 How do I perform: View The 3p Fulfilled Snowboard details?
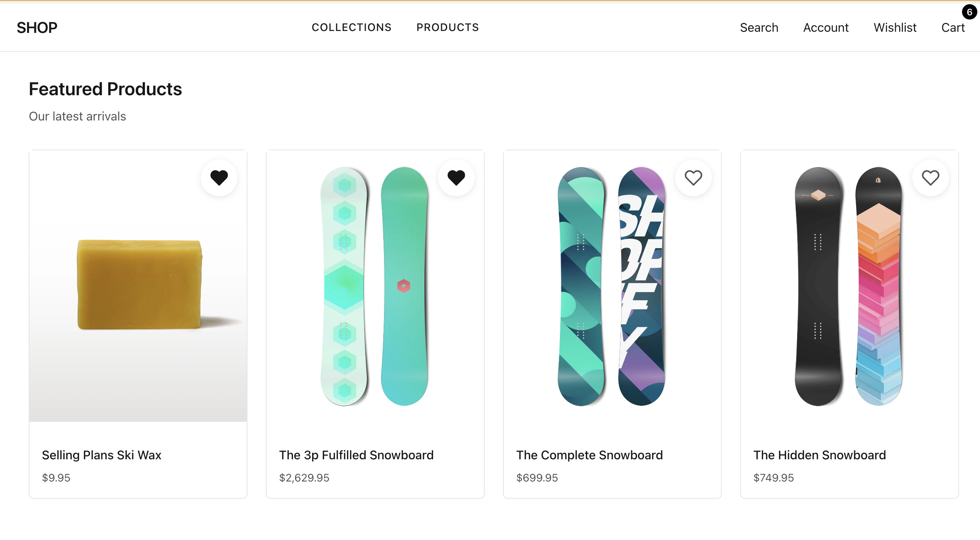coord(356,455)
